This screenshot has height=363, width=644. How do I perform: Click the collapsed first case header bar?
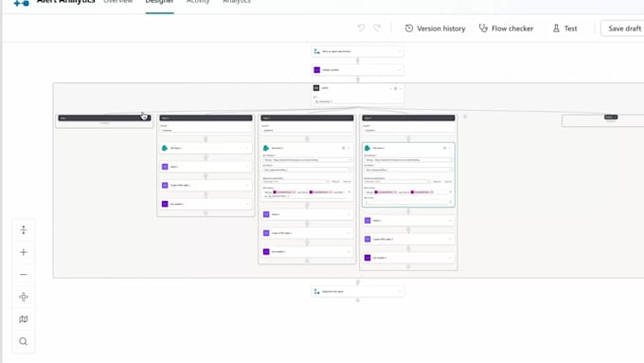pos(104,118)
